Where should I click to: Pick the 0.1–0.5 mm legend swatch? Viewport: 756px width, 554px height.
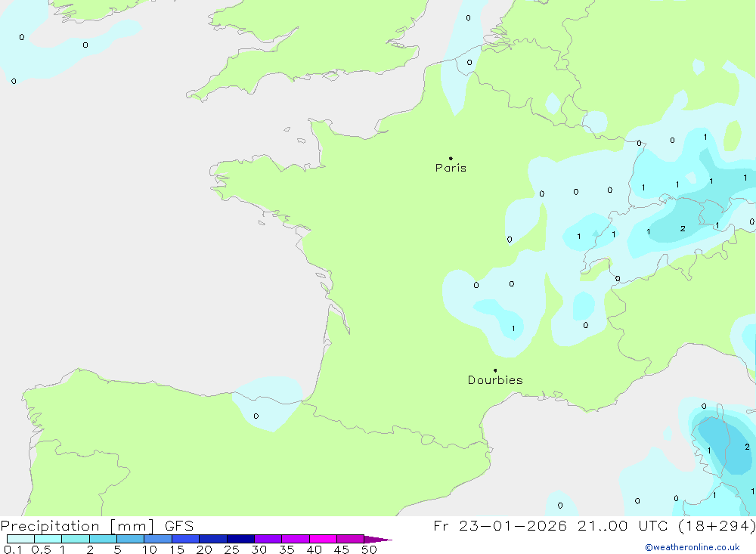coord(20,539)
